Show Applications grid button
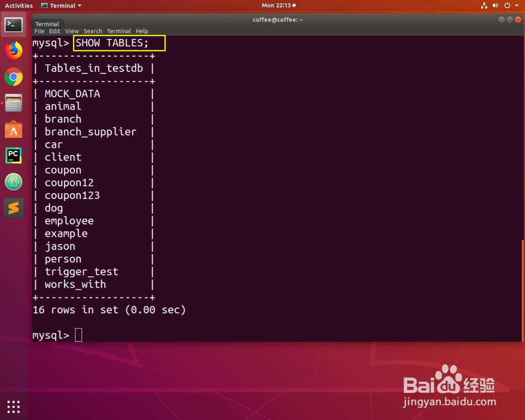The width and height of the screenshot is (525, 420). point(14,406)
